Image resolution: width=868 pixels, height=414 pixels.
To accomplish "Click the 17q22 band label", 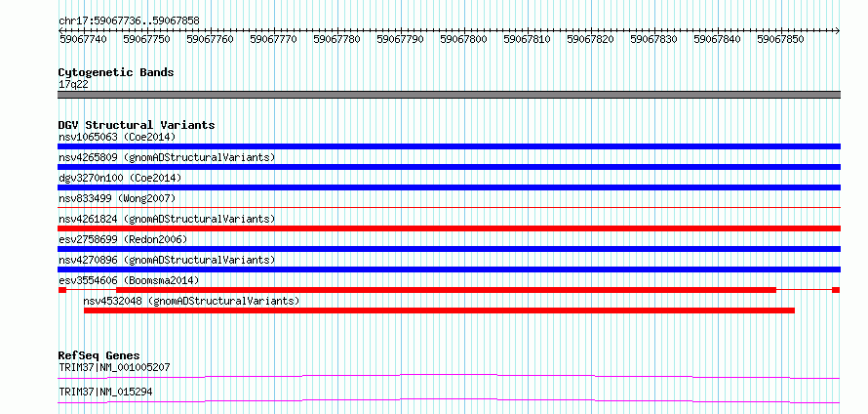I will [73, 84].
